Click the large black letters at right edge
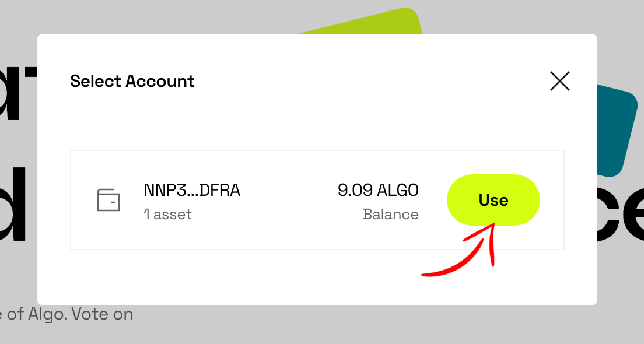 (x=624, y=210)
